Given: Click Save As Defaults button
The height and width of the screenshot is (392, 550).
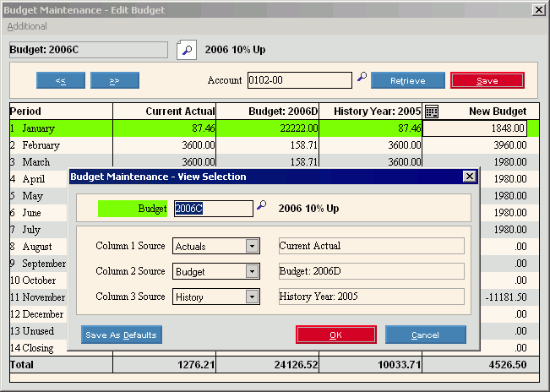Looking at the screenshot, I should click(121, 335).
